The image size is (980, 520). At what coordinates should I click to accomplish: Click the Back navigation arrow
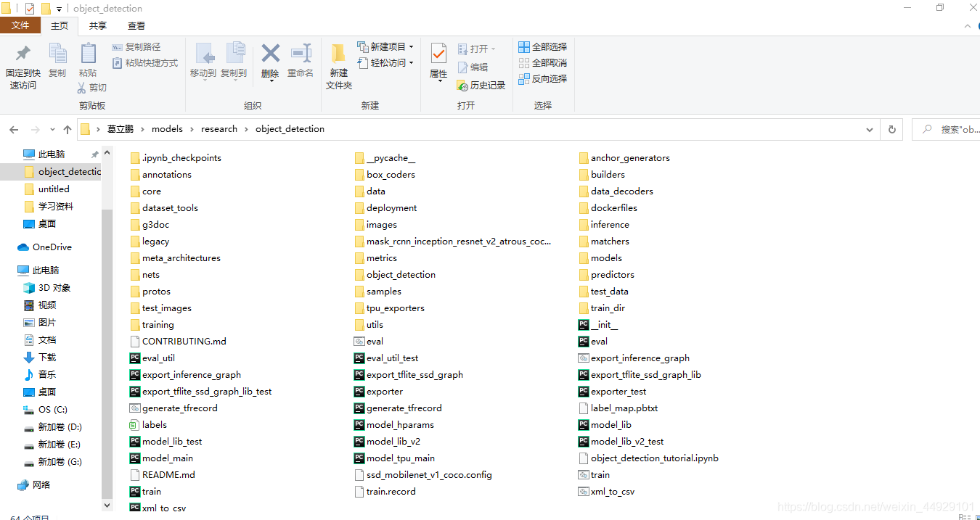pyautogui.click(x=14, y=130)
